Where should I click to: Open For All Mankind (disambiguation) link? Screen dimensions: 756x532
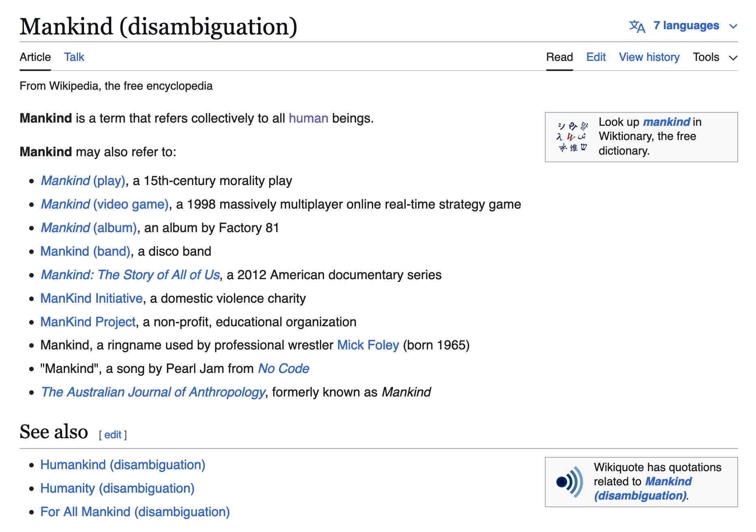[x=135, y=512]
